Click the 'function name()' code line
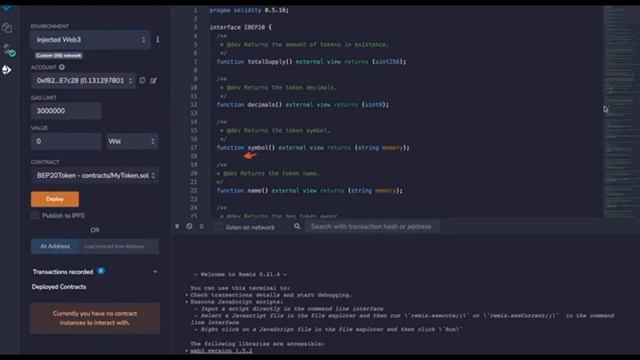 (310, 191)
